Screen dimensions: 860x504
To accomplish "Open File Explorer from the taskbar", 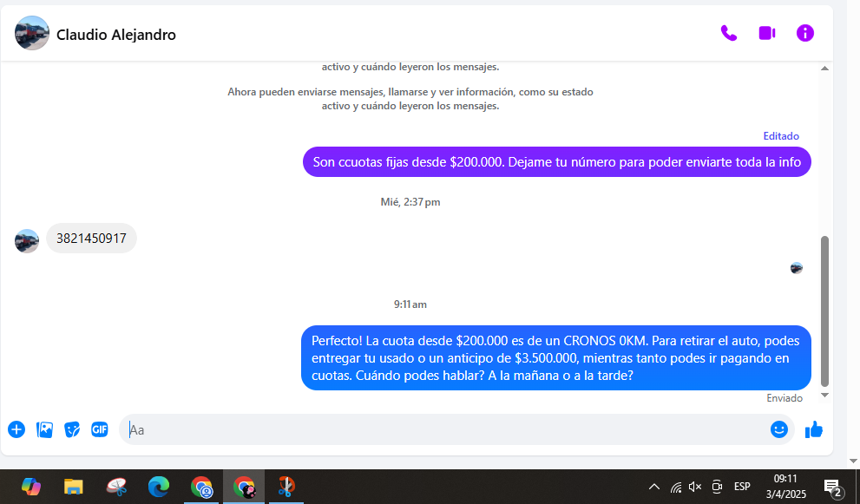I will pos(73,487).
